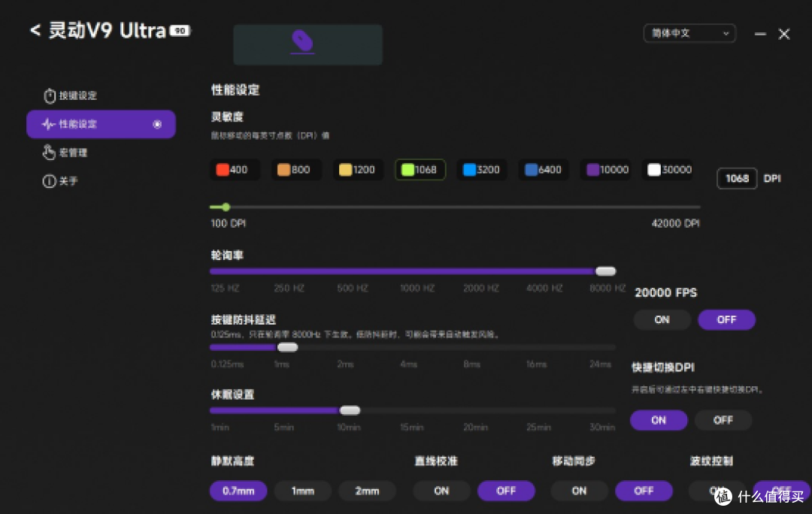This screenshot has height=514, width=812.
Task: Click the info icon beside 关于
Action: pos(49,181)
